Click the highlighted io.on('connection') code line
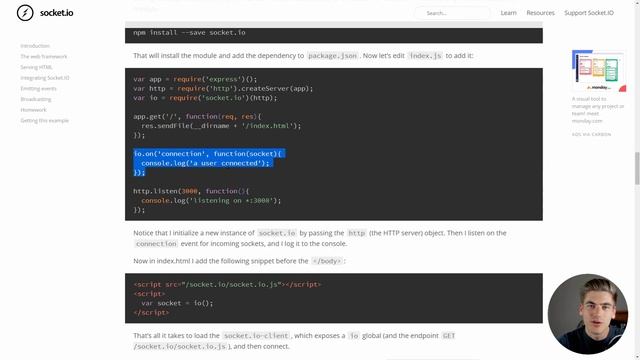Screen dimensions: 640x360 click(x=208, y=153)
